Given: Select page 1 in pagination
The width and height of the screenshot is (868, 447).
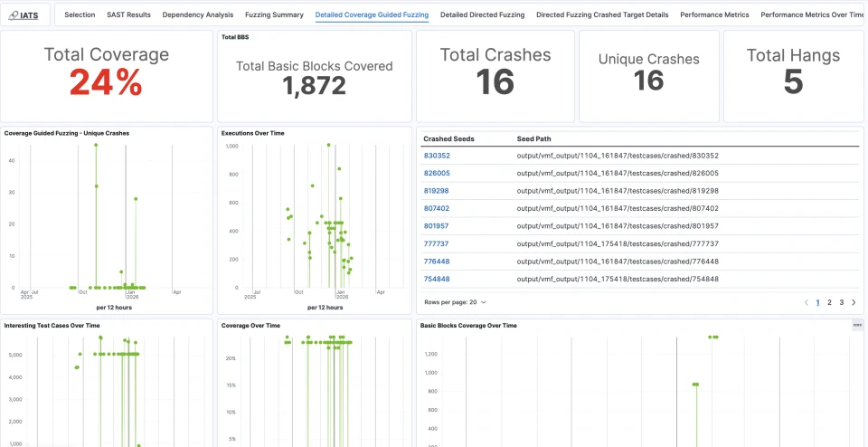Looking at the screenshot, I should tap(817, 302).
